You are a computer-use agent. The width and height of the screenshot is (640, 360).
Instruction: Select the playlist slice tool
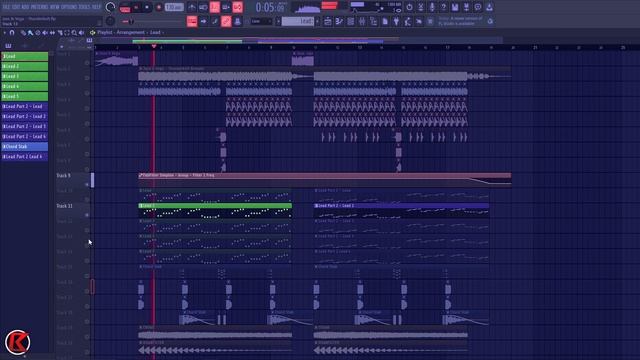click(x=60, y=33)
